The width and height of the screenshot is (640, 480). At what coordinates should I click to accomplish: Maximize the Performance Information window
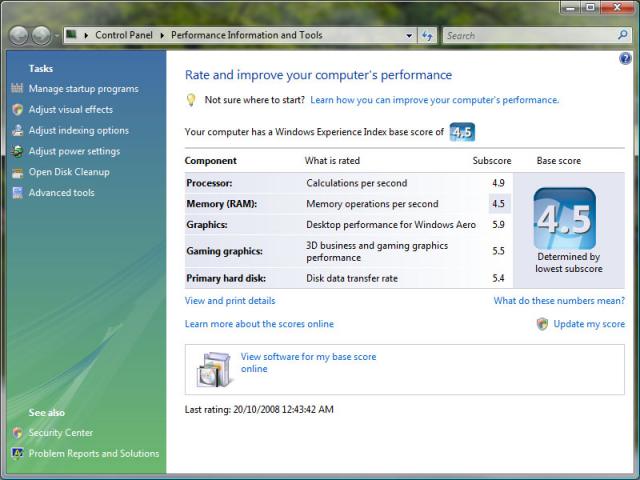point(590,7)
